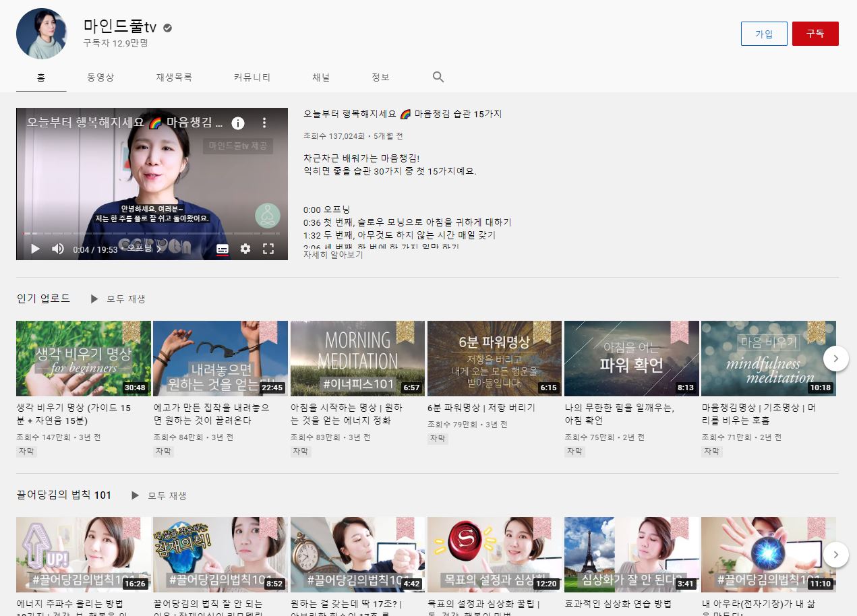Show next videos in 인기 업로드 row
Image resolution: width=857 pixels, height=616 pixels.
[x=836, y=359]
